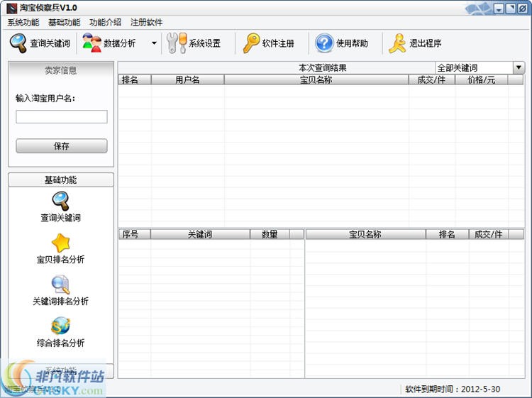
Task: Click the 关键词排名分析 sidebar label
Action: [x=61, y=302]
